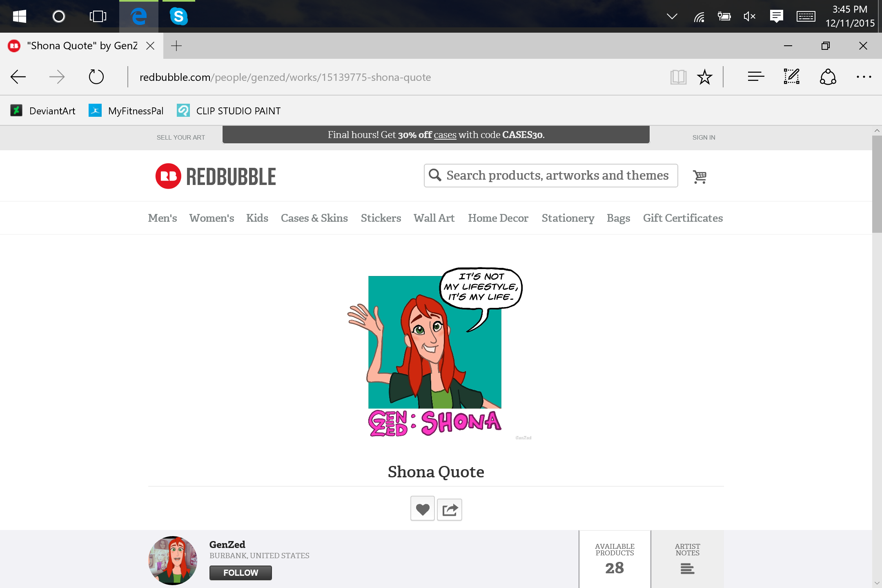882x588 pixels.
Task: Open the Women's menu
Action: [x=212, y=218]
